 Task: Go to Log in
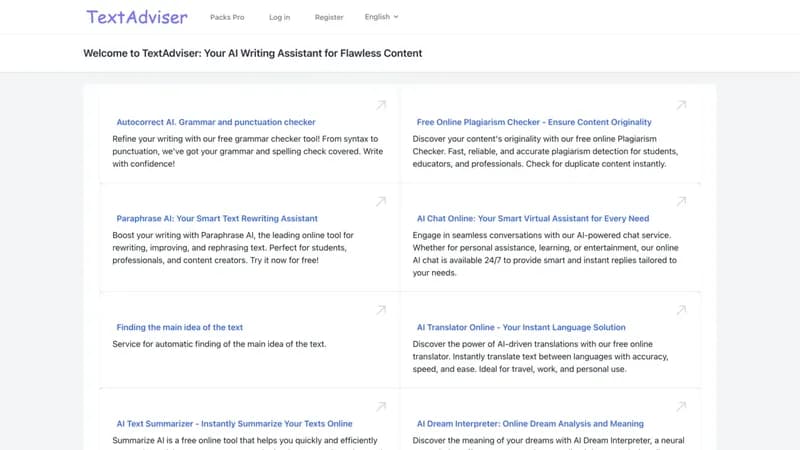pos(280,17)
